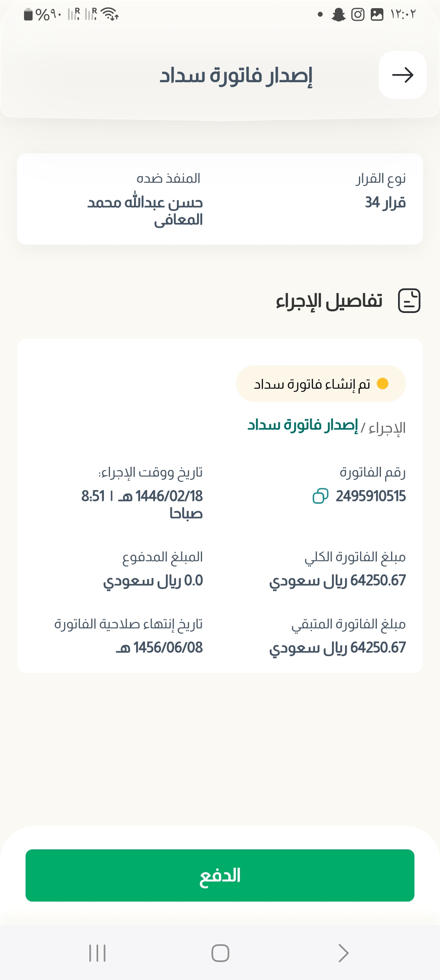Copy the invoice number 2495910515
Screen dimensions: 440x980
point(320,496)
